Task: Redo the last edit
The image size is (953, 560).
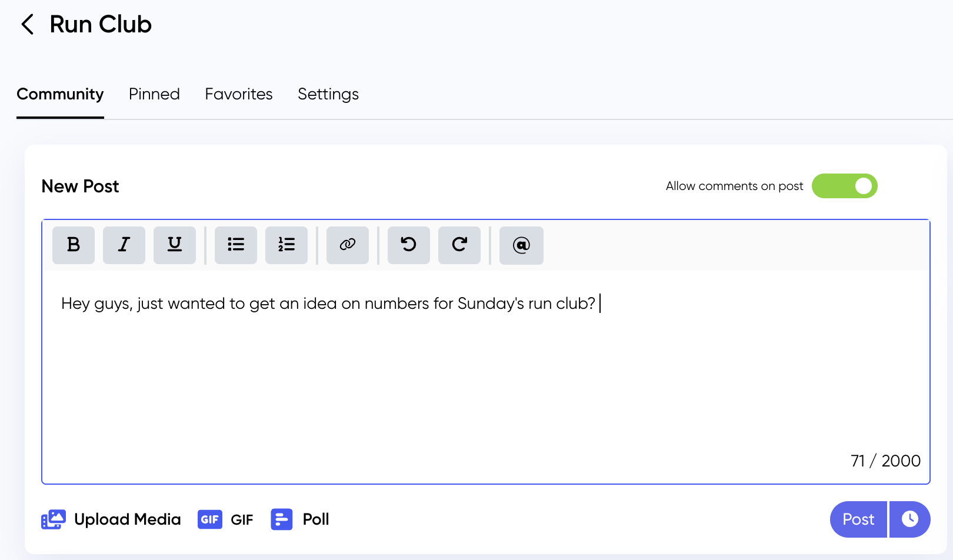Action: coord(459,245)
